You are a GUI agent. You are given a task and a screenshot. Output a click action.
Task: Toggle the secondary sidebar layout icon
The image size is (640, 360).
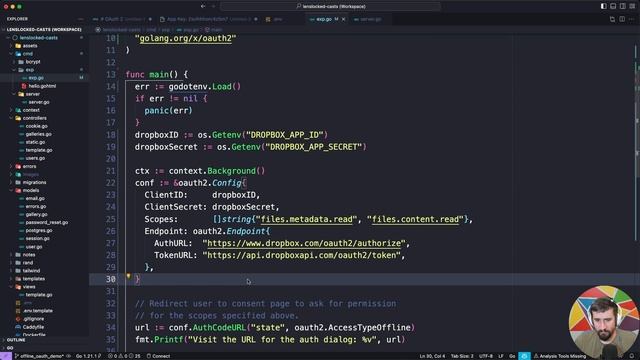[x=622, y=6]
